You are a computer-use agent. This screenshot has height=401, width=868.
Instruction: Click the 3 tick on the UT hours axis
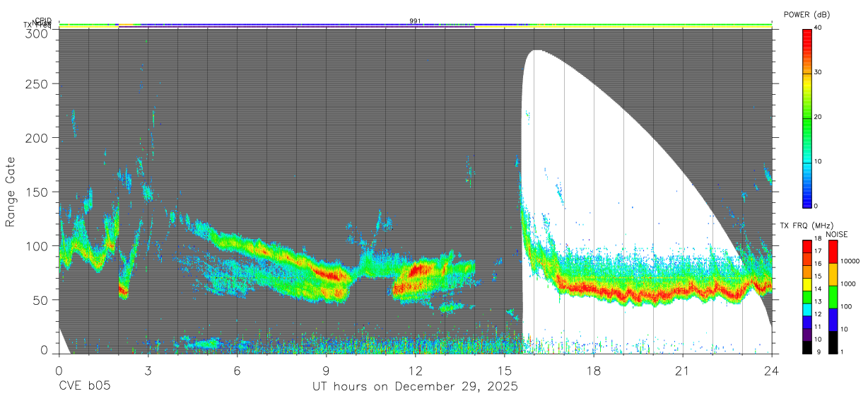[x=148, y=371]
